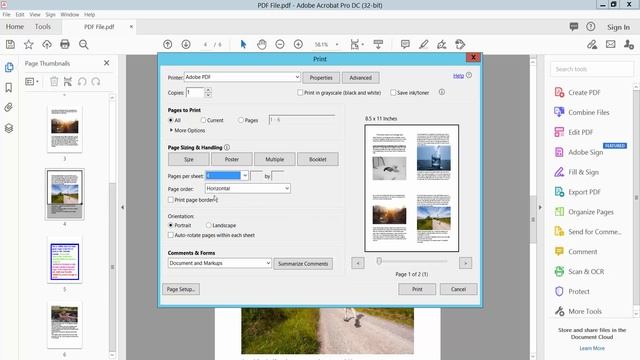Click the Booklet sizing button

point(318,159)
